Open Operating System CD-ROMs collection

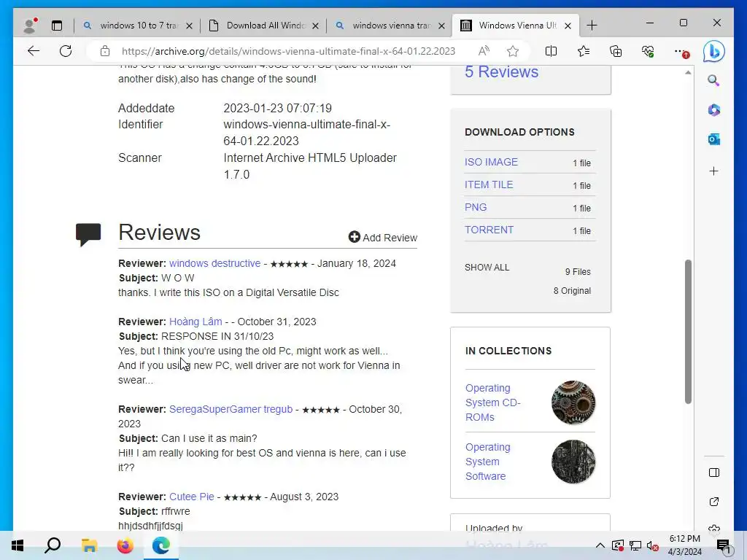click(492, 402)
